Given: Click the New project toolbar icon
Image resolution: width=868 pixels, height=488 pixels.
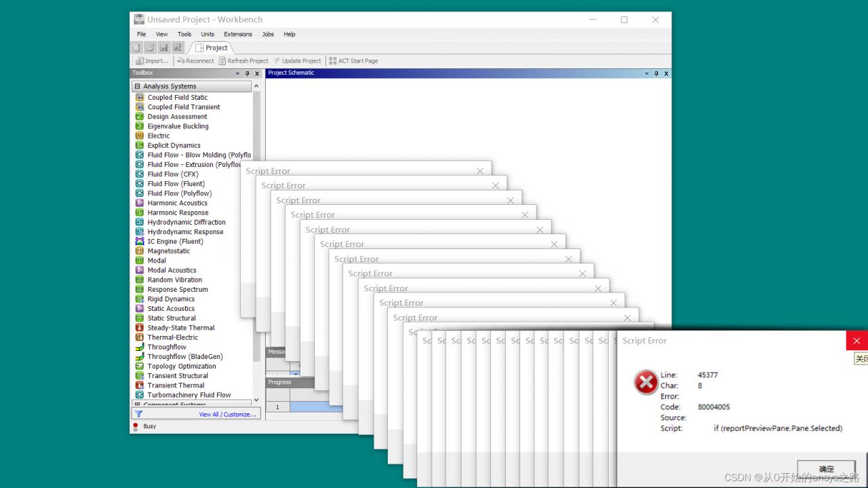Looking at the screenshot, I should click(136, 48).
